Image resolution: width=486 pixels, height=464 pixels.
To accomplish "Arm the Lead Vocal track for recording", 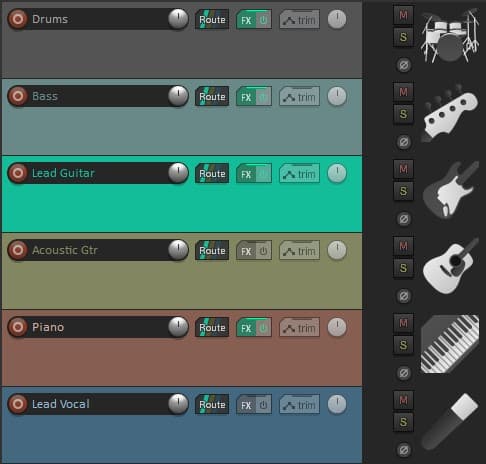I will tap(18, 404).
